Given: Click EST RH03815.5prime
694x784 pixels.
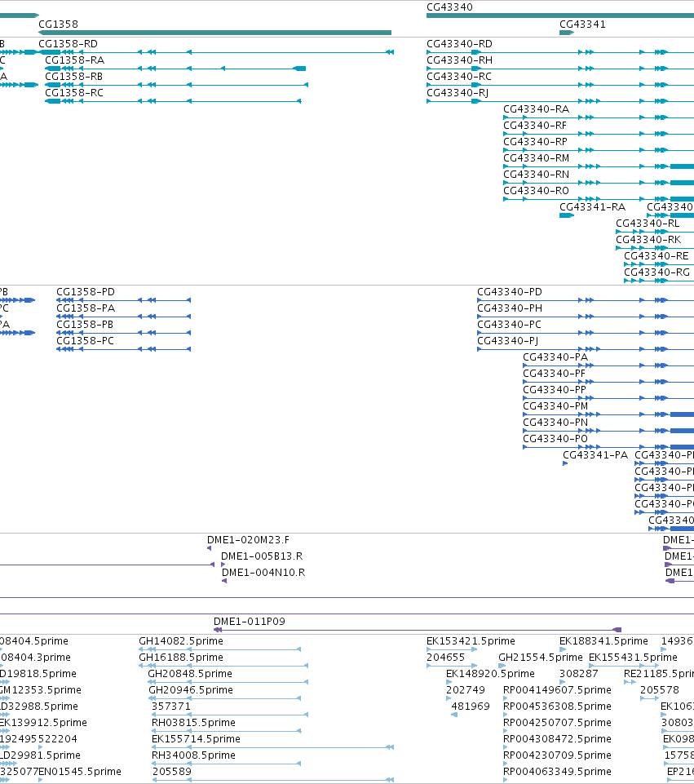Looking at the screenshot, I should click(x=193, y=722).
